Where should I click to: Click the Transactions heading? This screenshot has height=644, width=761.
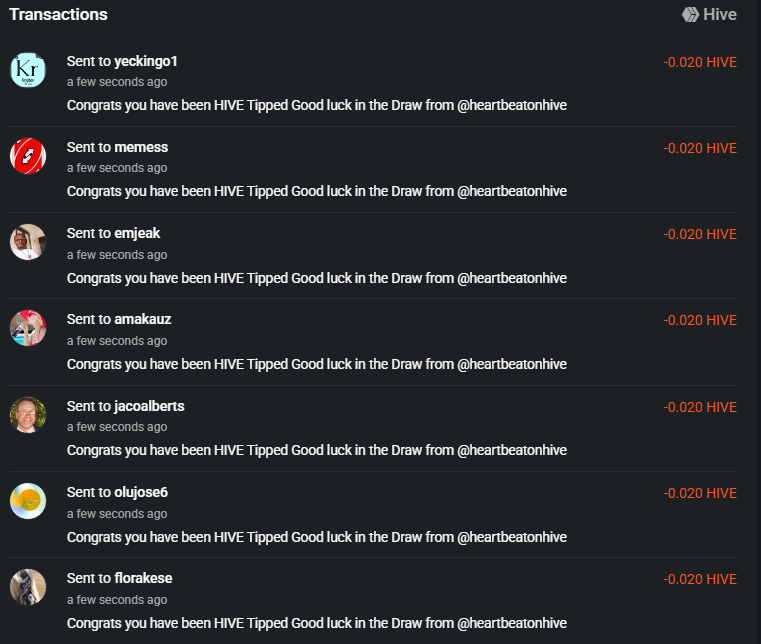58,15
